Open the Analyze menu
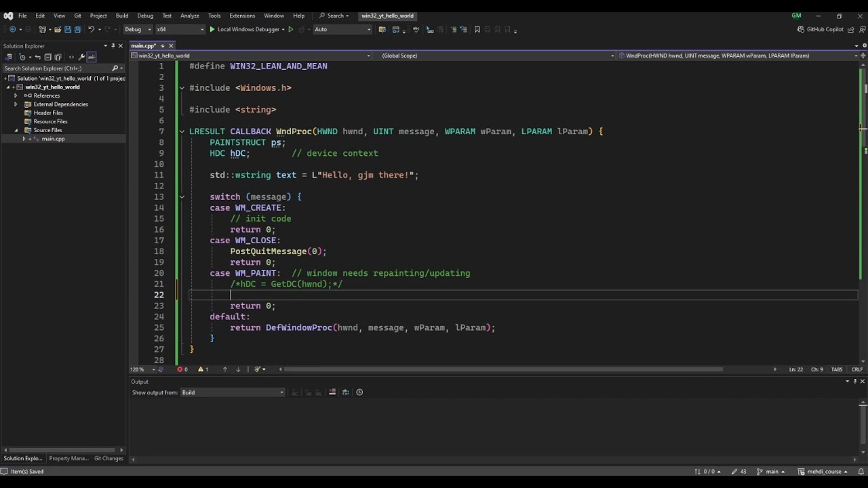The height and width of the screenshot is (488, 868). pos(190,16)
